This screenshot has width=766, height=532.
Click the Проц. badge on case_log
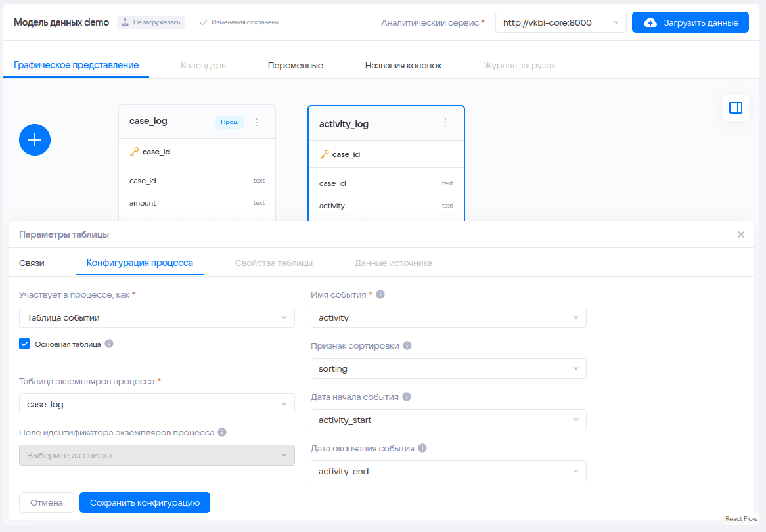230,122
